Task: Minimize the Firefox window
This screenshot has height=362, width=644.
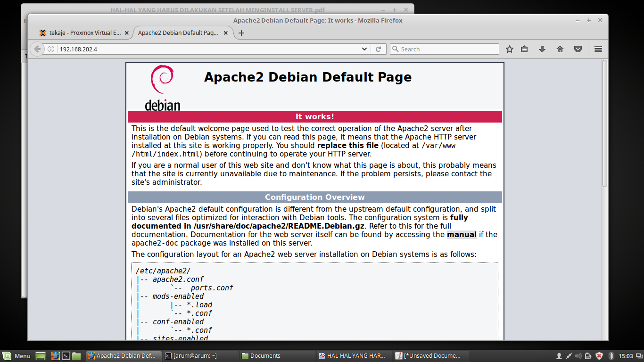Action: coord(578,20)
